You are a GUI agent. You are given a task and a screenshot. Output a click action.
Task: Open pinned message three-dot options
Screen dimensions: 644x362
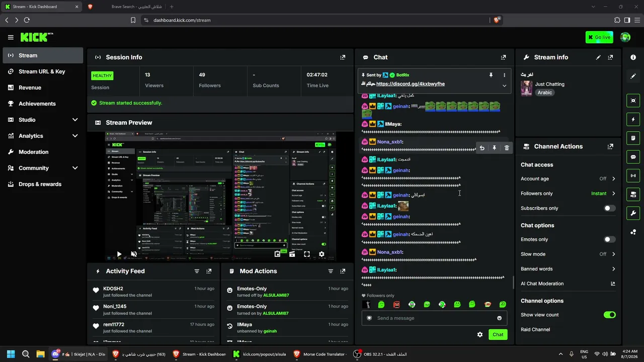[504, 75]
